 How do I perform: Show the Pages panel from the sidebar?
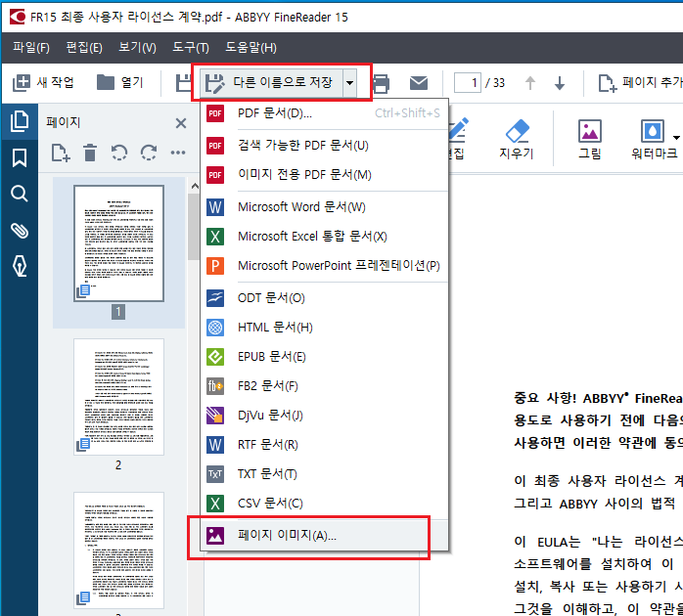[x=20, y=121]
